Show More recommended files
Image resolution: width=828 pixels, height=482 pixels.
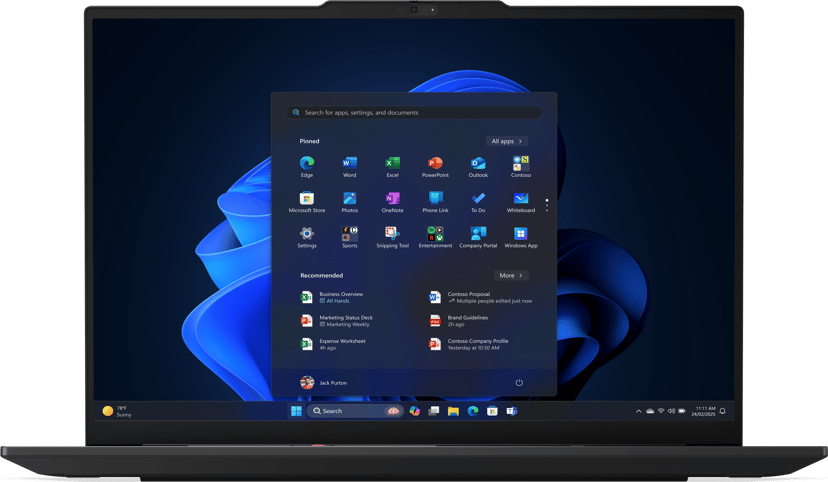coord(511,275)
